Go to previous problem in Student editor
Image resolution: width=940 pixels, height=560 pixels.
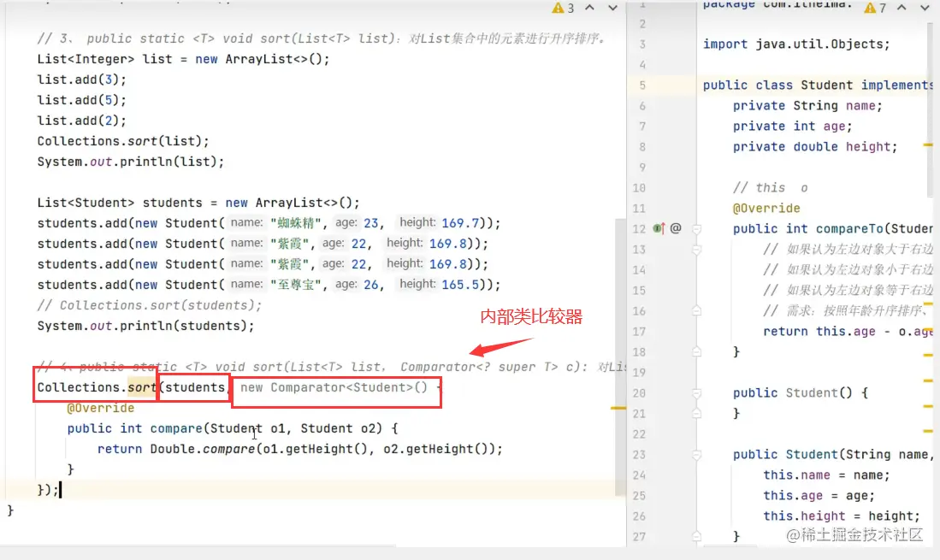902,8
